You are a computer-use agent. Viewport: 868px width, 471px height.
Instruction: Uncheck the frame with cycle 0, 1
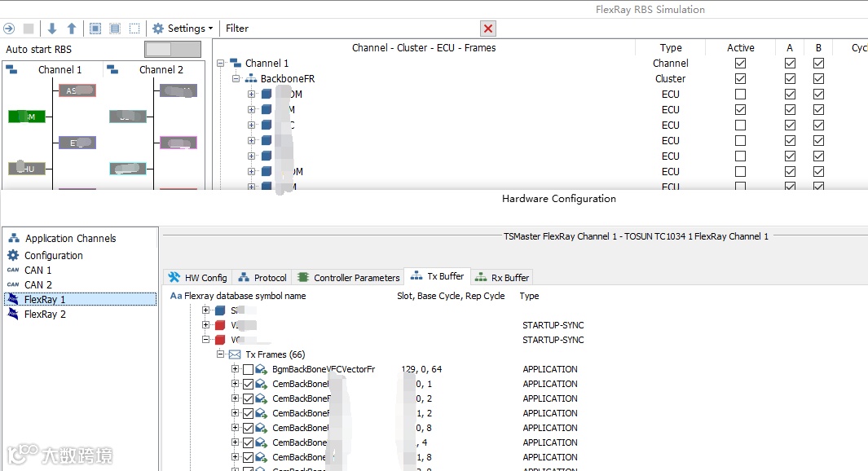click(x=248, y=384)
